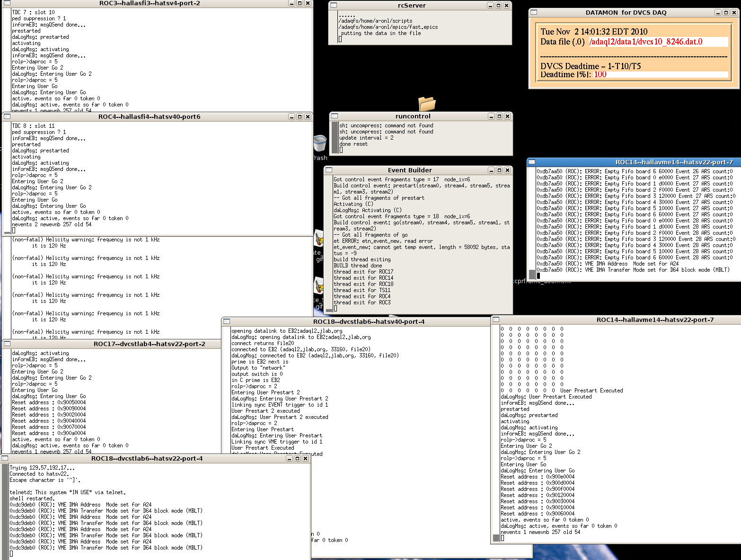Open window menu of ROC17 dvcstlab4 terminal

click(x=7, y=344)
